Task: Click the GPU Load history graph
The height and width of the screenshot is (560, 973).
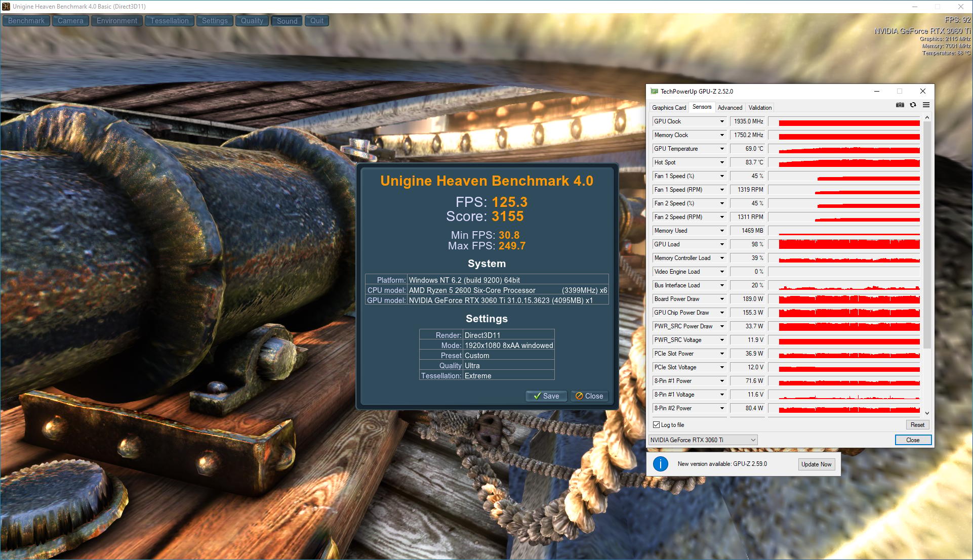Action: [x=844, y=244]
